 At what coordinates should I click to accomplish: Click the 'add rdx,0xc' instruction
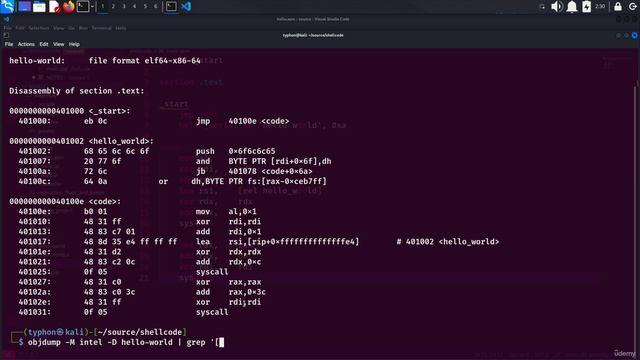(x=229, y=262)
